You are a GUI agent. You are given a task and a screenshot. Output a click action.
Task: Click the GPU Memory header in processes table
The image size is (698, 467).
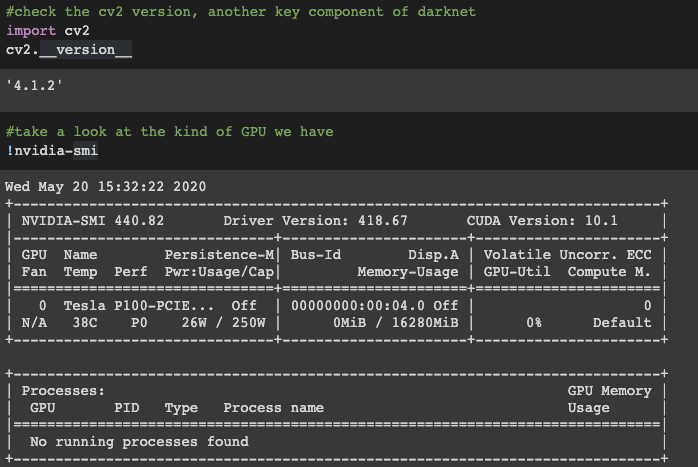[x=609, y=390]
